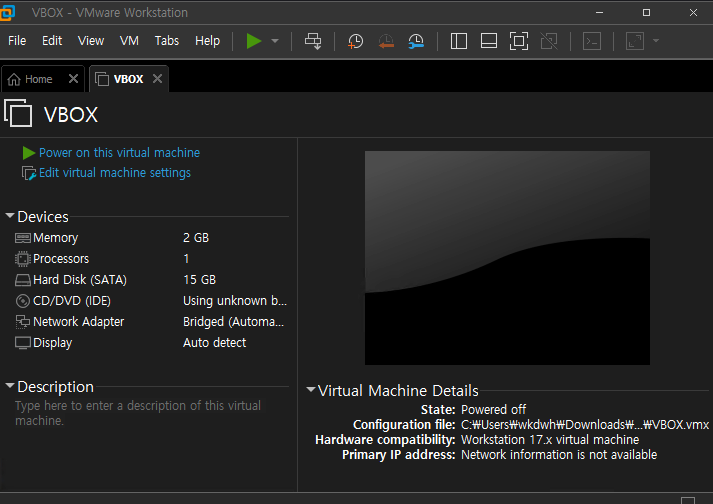Image resolution: width=713 pixels, height=504 pixels.
Task: Open the power options dropdown arrow
Action: [x=275, y=41]
